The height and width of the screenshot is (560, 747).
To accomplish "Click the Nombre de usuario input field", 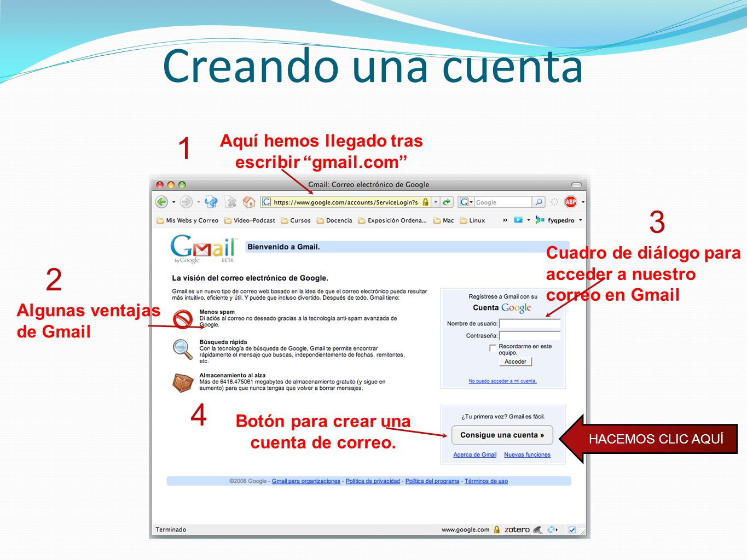I will [x=530, y=324].
